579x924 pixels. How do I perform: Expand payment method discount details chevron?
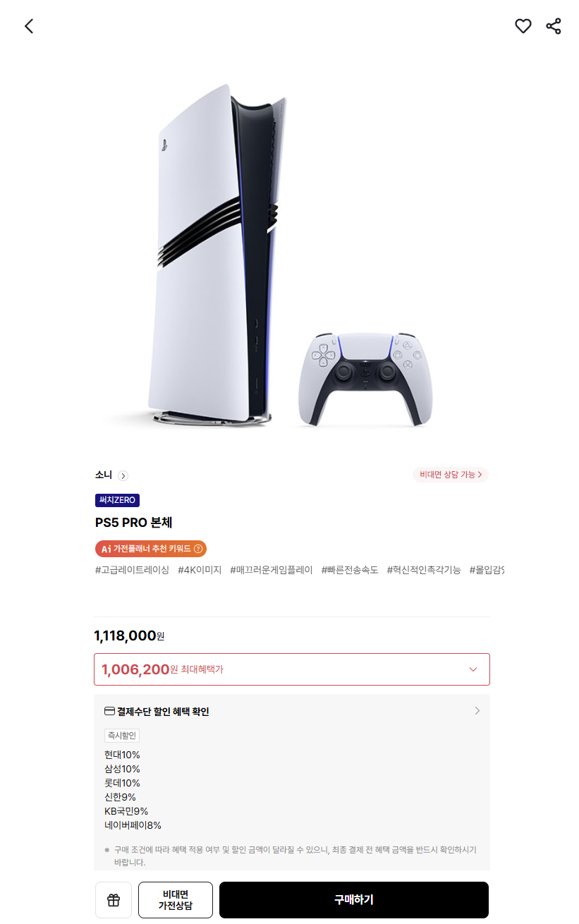point(477,711)
